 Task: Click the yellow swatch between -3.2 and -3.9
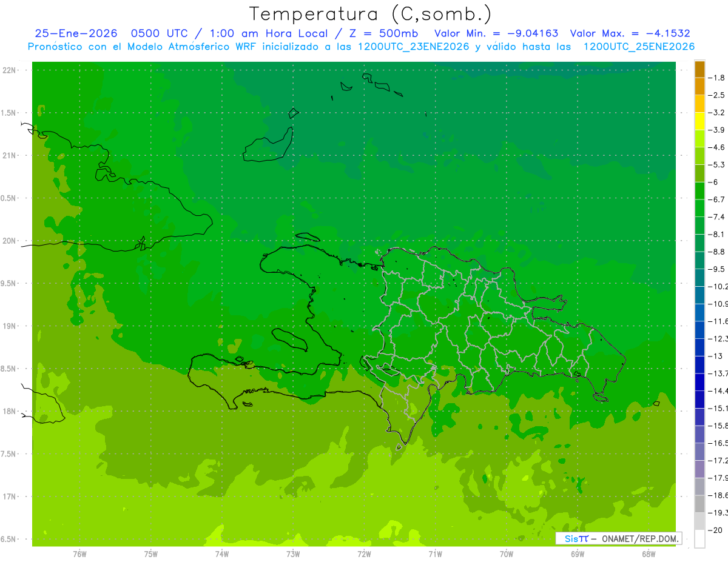click(x=699, y=121)
